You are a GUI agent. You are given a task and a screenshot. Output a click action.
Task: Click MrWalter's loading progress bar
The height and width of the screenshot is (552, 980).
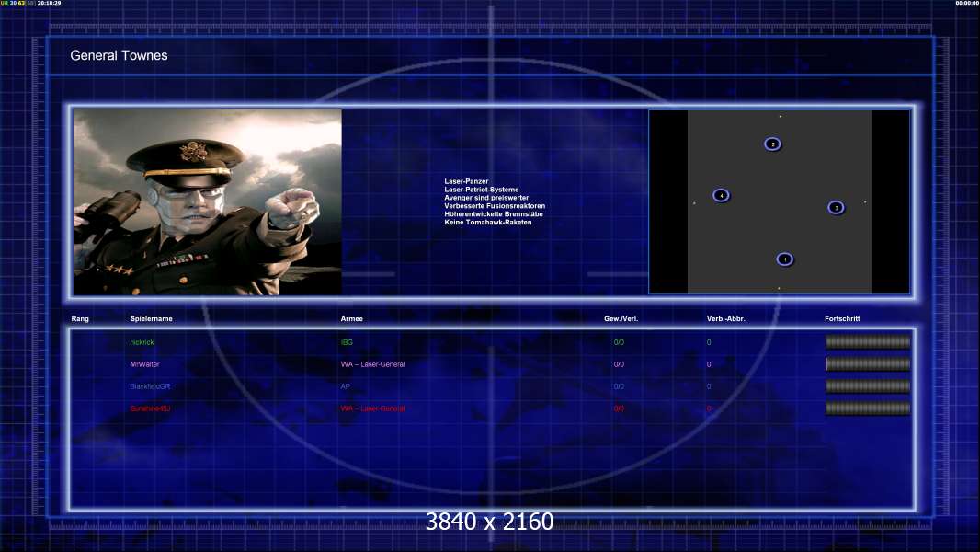867,364
